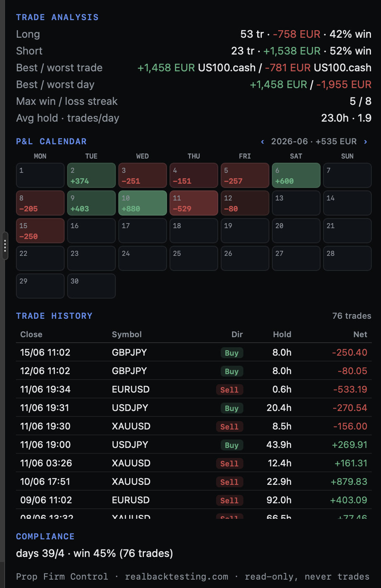Sort trades by Hold column header
Screen dimensions: 381x588
[x=282, y=334]
